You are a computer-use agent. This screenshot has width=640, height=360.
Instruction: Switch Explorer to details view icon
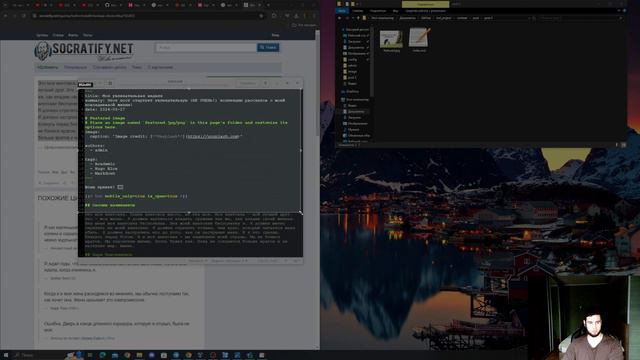(x=617, y=144)
